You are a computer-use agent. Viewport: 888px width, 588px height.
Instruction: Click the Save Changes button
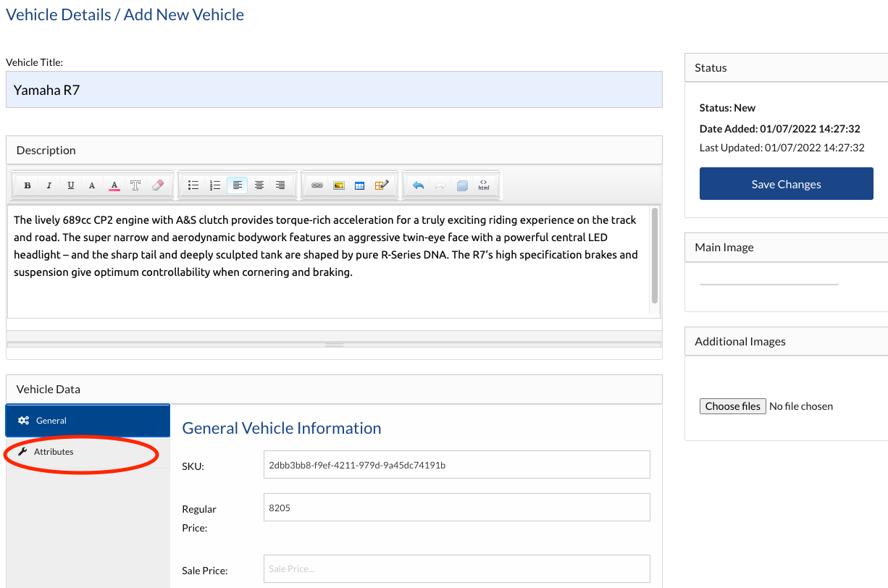coord(786,184)
